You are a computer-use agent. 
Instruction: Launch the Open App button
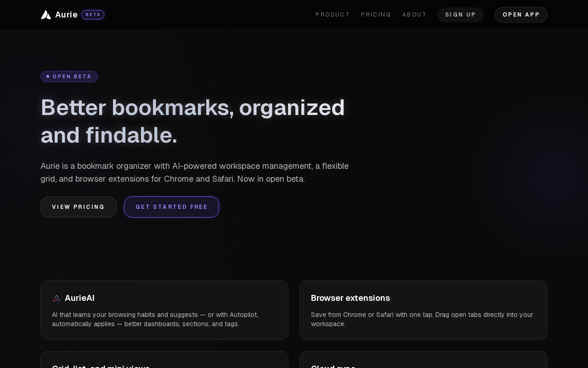click(x=521, y=15)
